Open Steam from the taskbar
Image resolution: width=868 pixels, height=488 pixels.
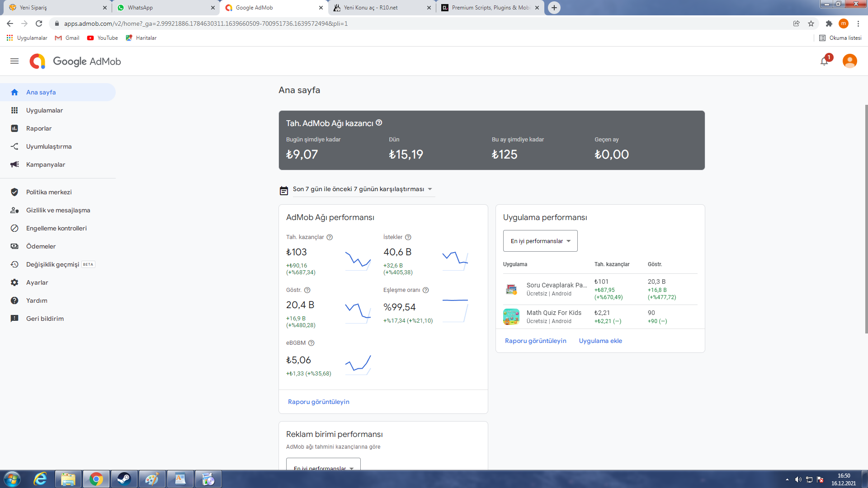click(x=124, y=479)
